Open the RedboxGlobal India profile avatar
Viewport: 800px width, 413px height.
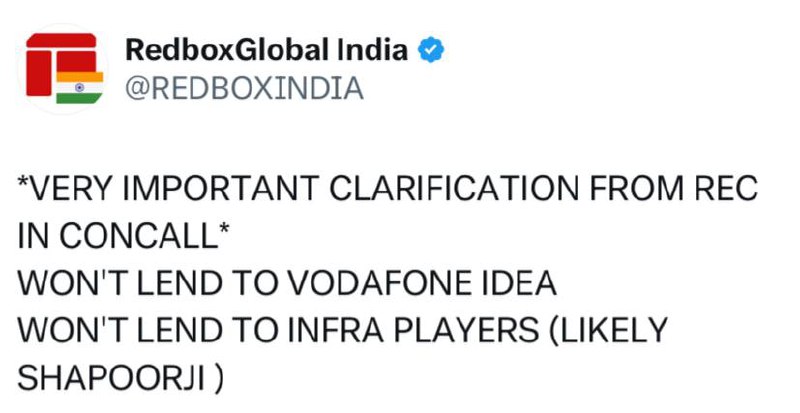(x=63, y=68)
